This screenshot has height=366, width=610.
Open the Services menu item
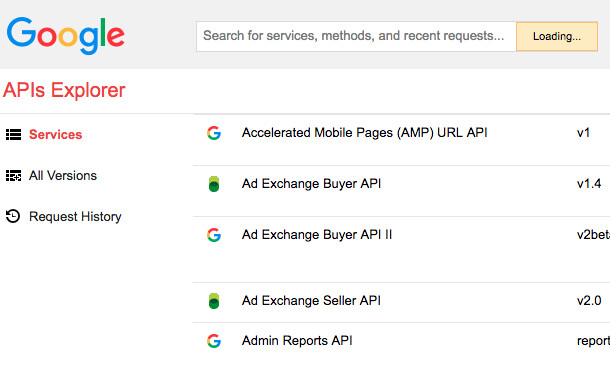tap(56, 135)
